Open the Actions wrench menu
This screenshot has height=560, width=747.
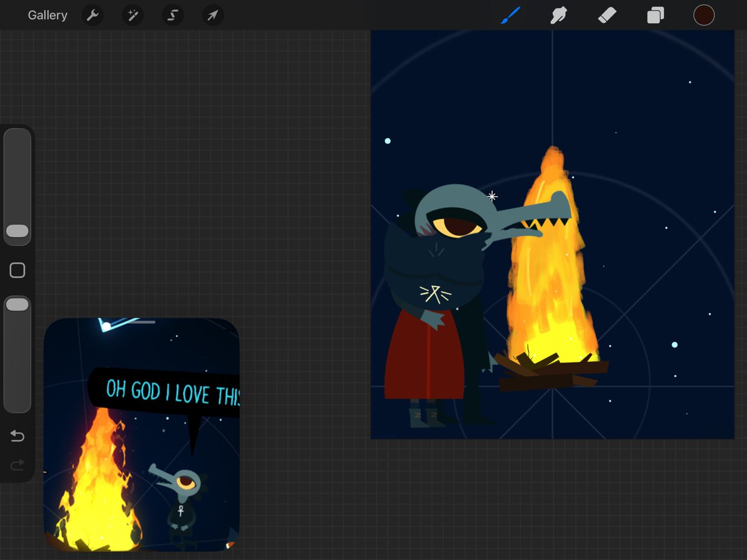click(92, 16)
